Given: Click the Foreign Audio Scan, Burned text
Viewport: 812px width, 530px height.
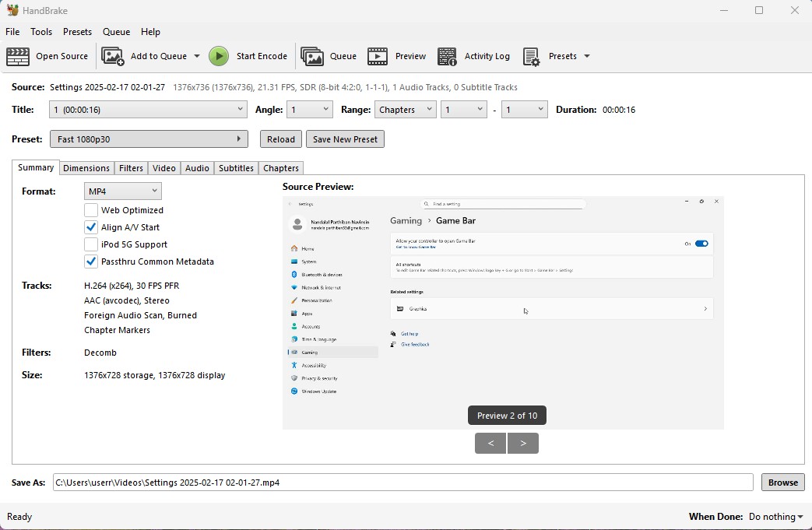Looking at the screenshot, I should click(x=140, y=315).
